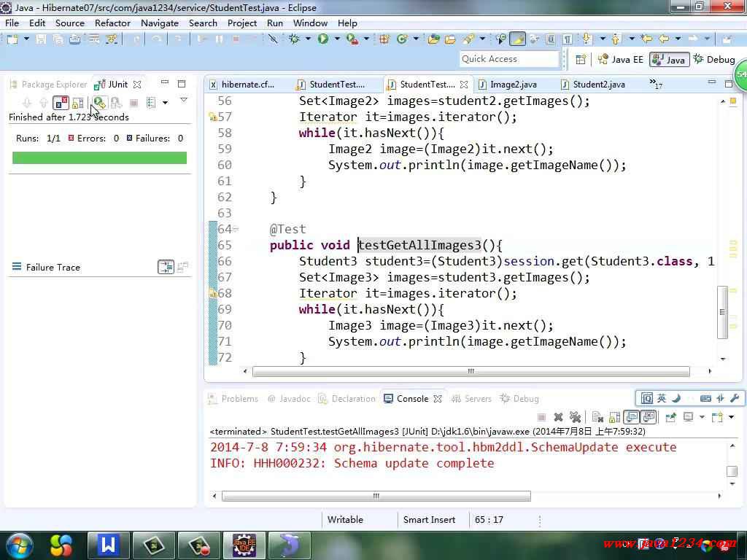
Task: Click the Back navigation arrow icon
Action: (x=664, y=39)
